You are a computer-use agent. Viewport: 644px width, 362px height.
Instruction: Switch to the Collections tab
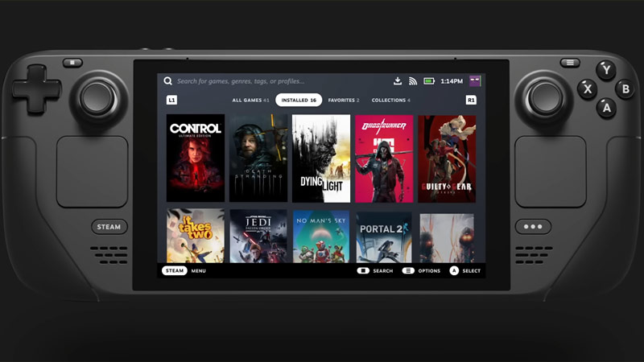(x=390, y=100)
